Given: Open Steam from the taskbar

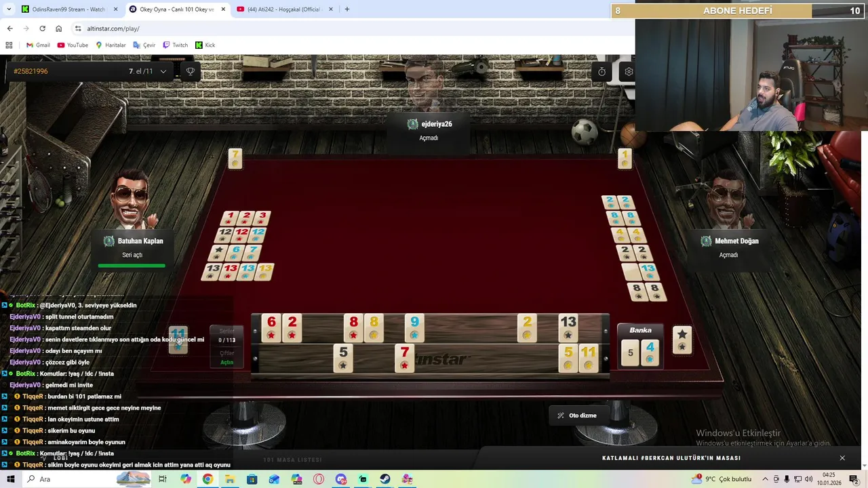Looking at the screenshot, I should click(384, 479).
